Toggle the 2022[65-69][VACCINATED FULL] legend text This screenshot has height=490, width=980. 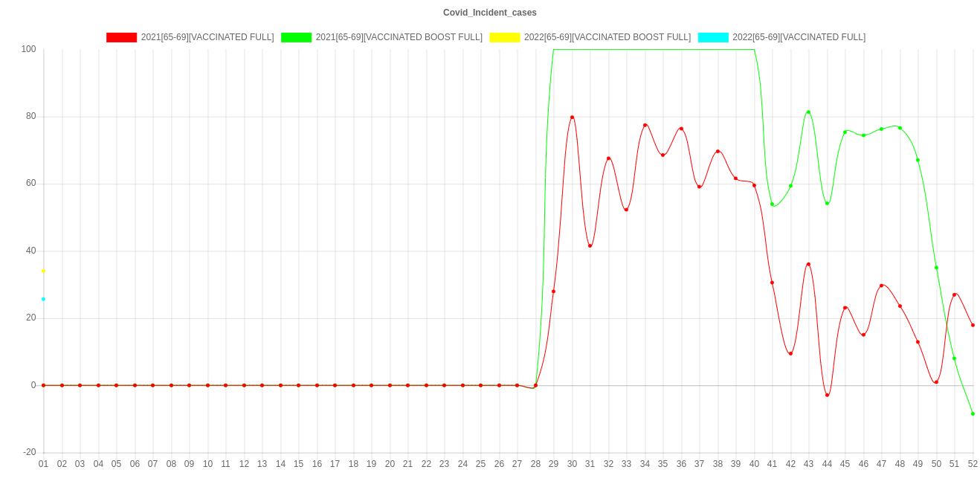tap(799, 37)
